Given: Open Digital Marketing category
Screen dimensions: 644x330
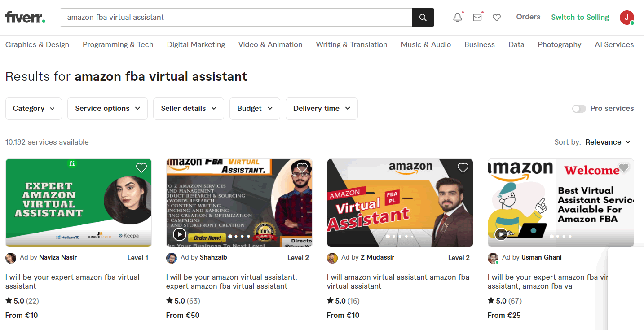Looking at the screenshot, I should point(196,44).
